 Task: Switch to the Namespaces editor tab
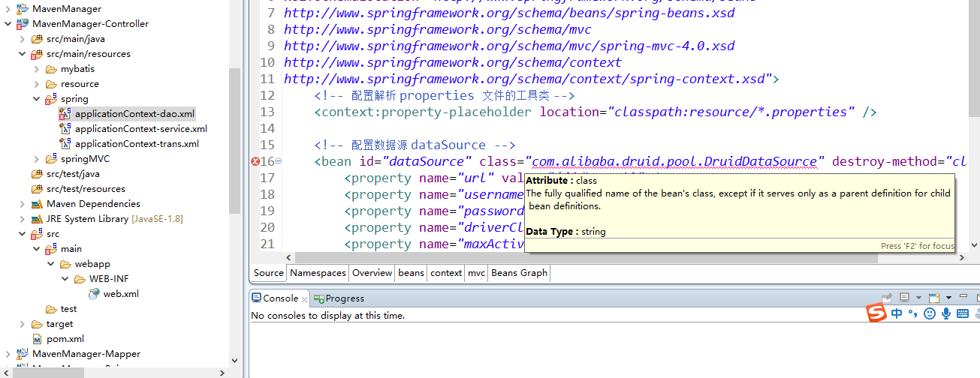(x=318, y=273)
